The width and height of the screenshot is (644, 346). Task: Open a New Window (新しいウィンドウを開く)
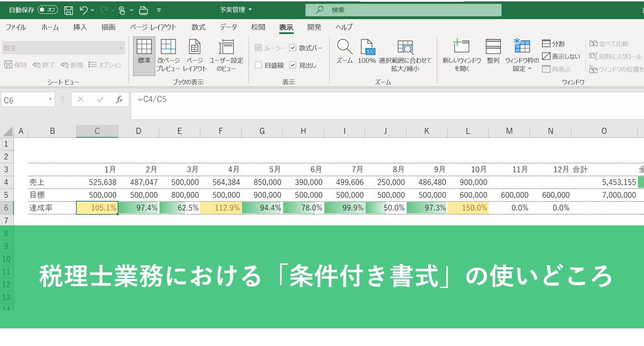461,55
